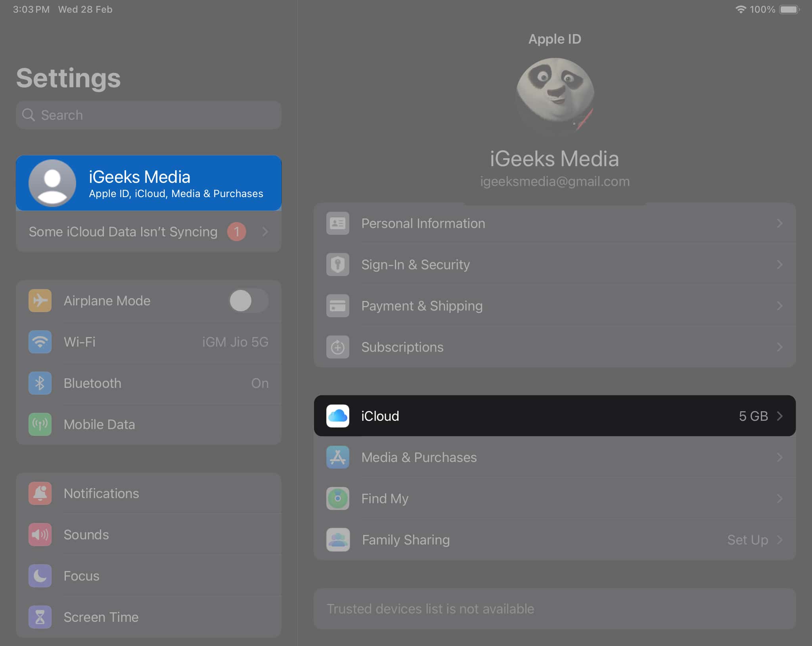The height and width of the screenshot is (646, 812).
Task: Tap Trusted devices list not available text
Action: point(430,609)
